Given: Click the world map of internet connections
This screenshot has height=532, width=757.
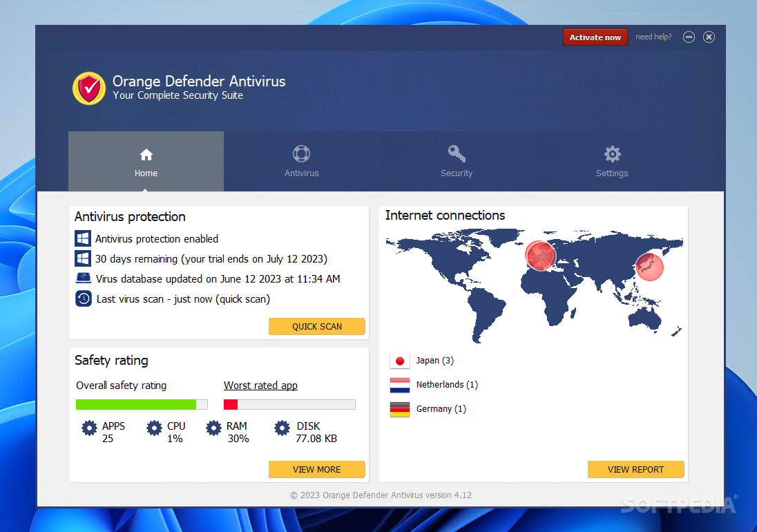Looking at the screenshot, I should pos(534,286).
